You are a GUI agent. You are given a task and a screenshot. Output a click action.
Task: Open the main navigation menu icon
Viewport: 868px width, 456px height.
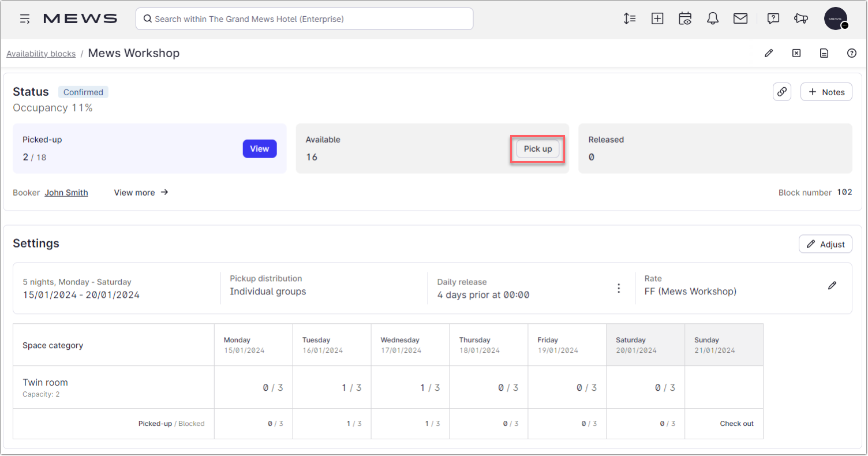(x=25, y=19)
